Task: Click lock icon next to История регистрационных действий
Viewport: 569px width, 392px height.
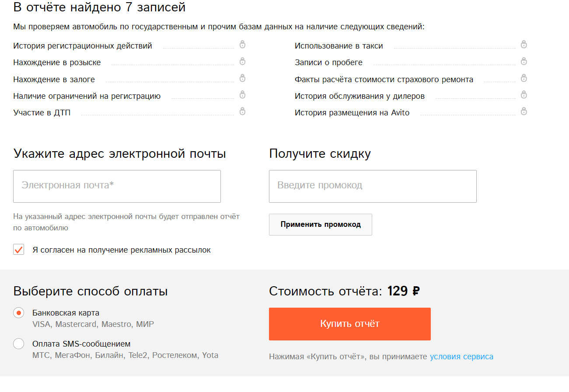Action: (242, 45)
